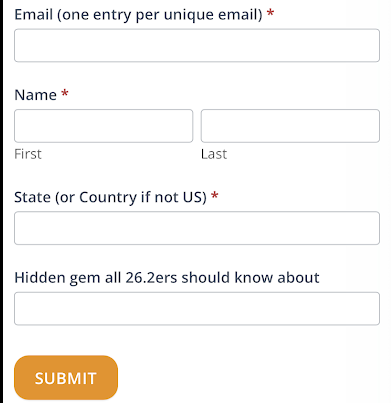Click the Name field label

click(36, 95)
